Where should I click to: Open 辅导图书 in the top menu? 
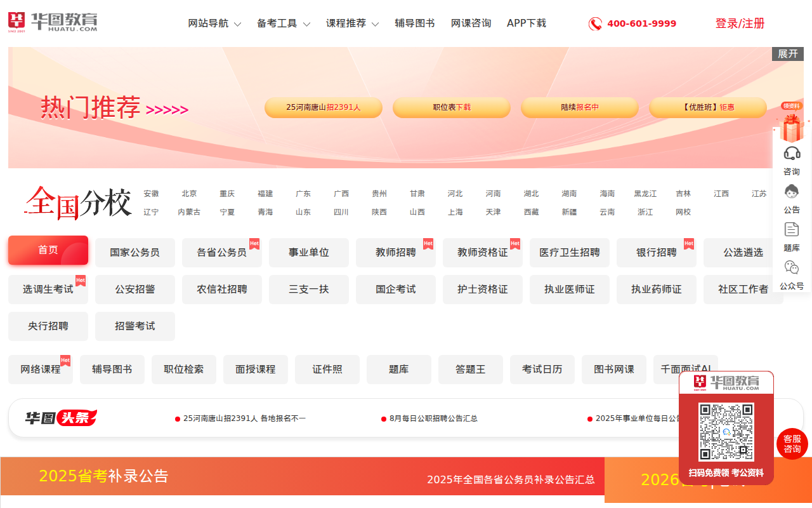pos(415,23)
